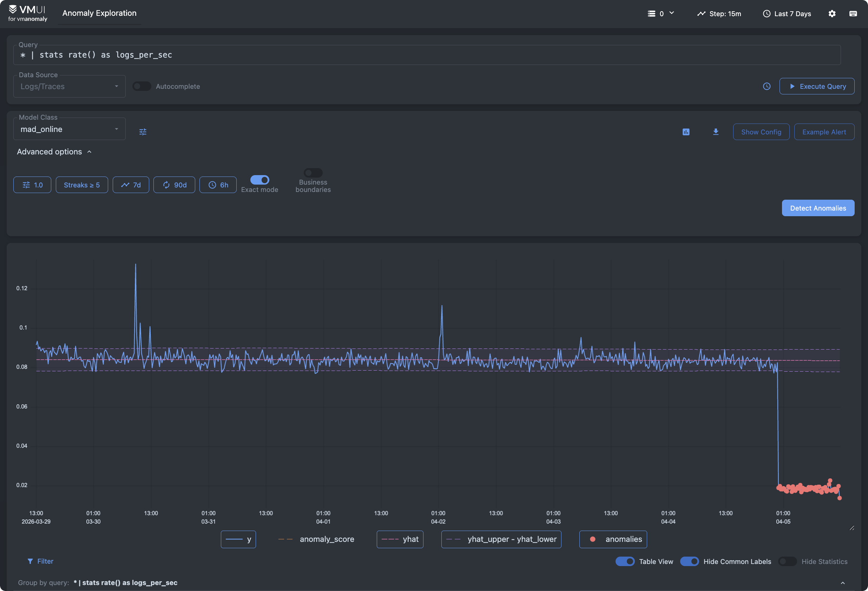Image resolution: width=868 pixels, height=591 pixels.
Task: Open the Show Config dialog
Action: coord(761,132)
